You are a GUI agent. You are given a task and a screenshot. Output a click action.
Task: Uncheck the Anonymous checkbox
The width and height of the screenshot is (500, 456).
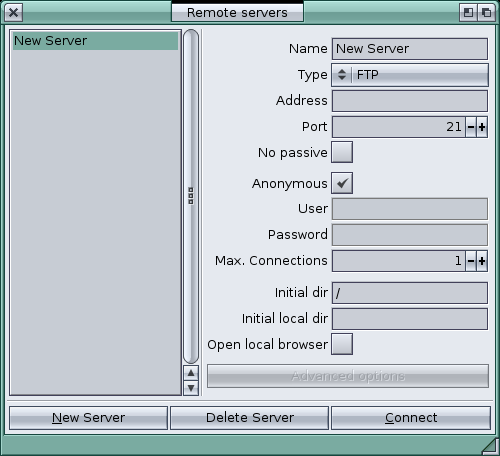342,183
